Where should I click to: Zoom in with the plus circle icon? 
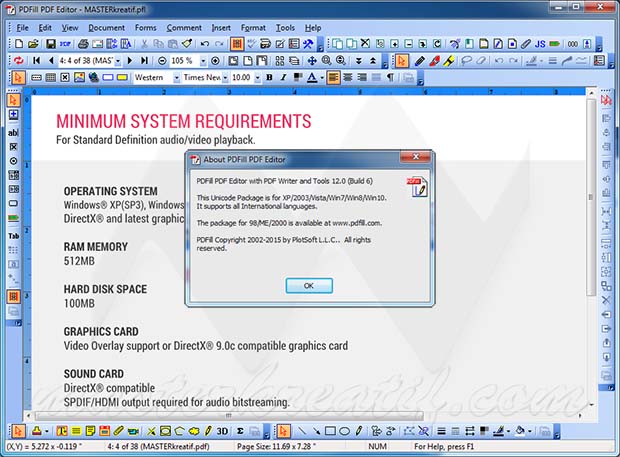tap(215, 60)
